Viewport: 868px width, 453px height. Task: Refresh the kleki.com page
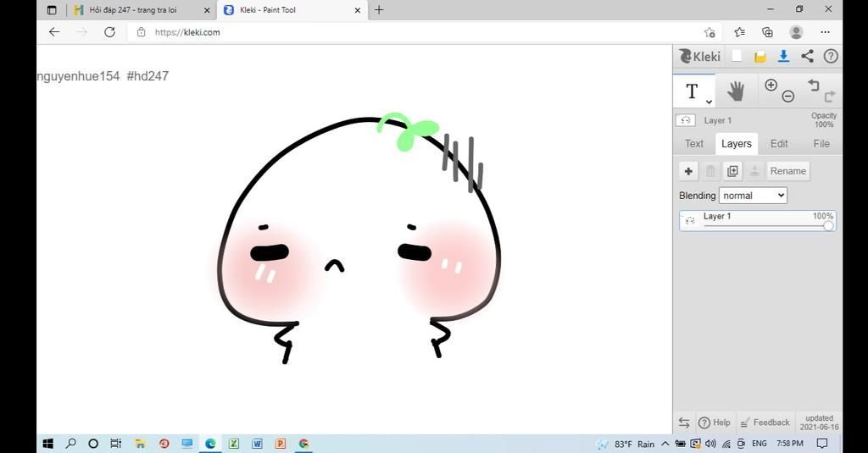click(x=109, y=32)
